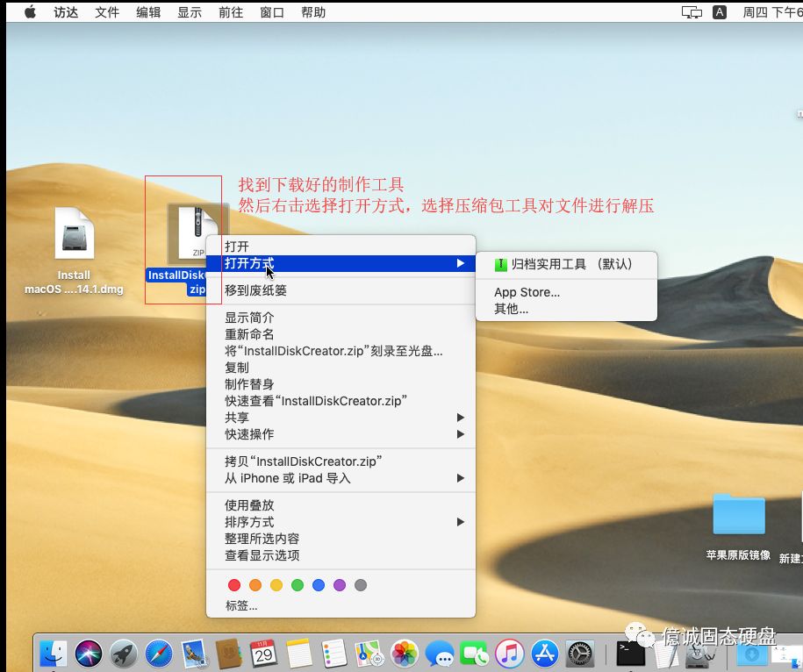Open the 显示 menu
The height and width of the screenshot is (672, 803).
[x=190, y=12]
